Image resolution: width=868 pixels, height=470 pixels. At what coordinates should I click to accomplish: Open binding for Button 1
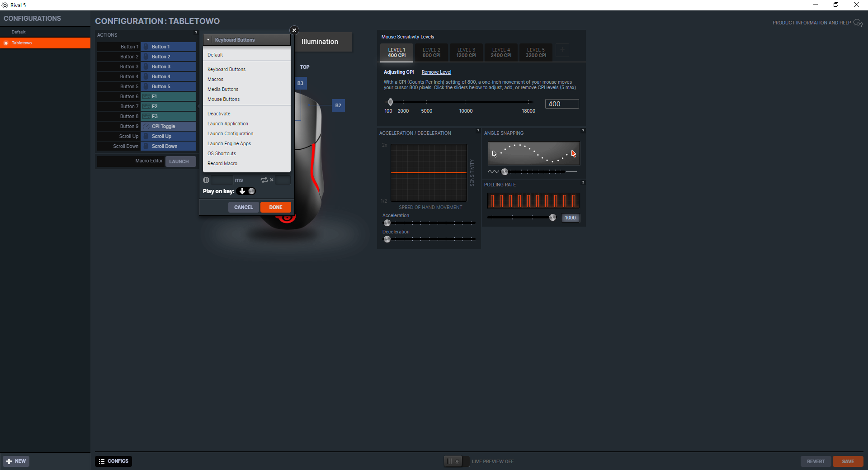click(x=169, y=47)
